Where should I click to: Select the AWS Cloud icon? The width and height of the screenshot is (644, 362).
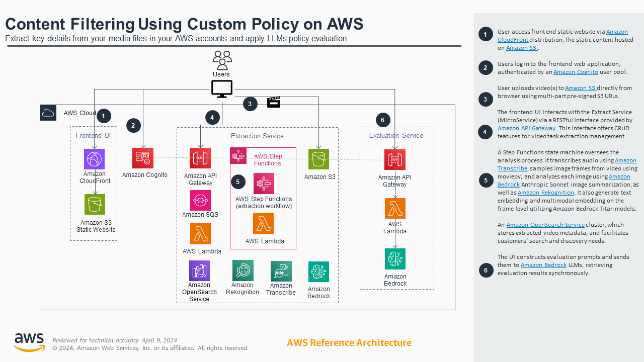[48, 113]
